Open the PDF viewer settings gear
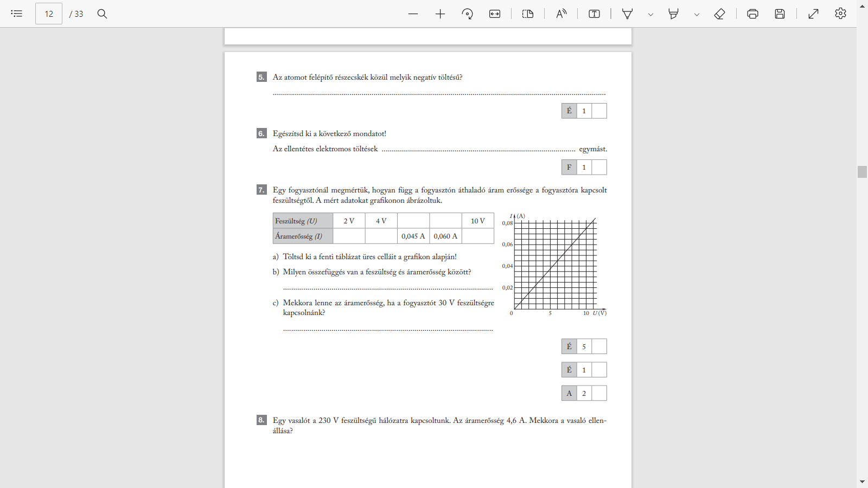Viewport: 868px width, 488px height. [840, 14]
